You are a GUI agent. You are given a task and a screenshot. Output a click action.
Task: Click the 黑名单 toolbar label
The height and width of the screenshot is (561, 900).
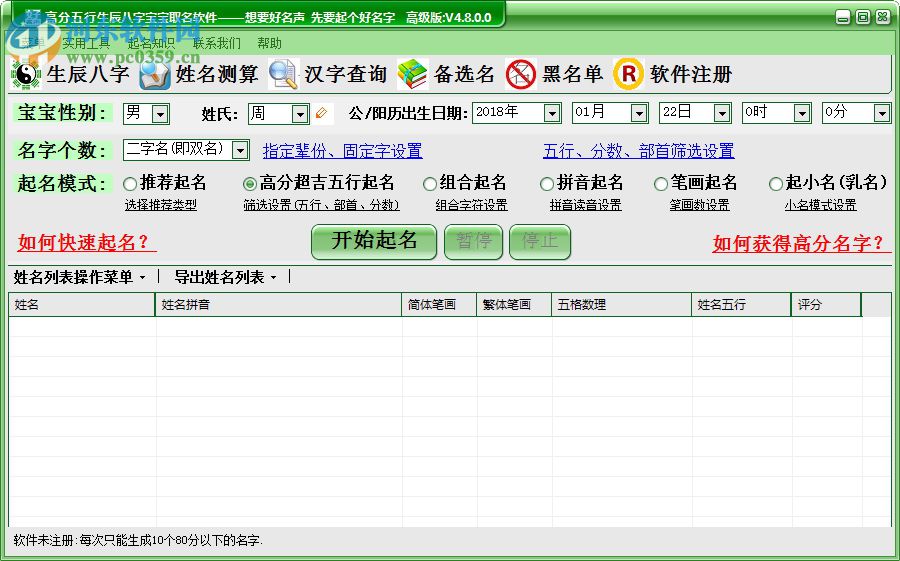tap(572, 75)
